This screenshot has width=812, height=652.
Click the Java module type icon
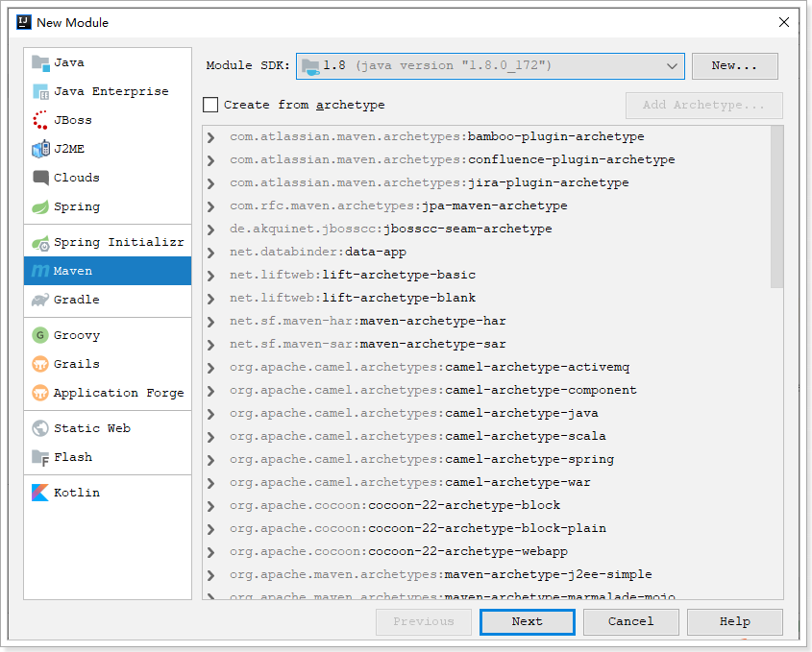pos(40,63)
